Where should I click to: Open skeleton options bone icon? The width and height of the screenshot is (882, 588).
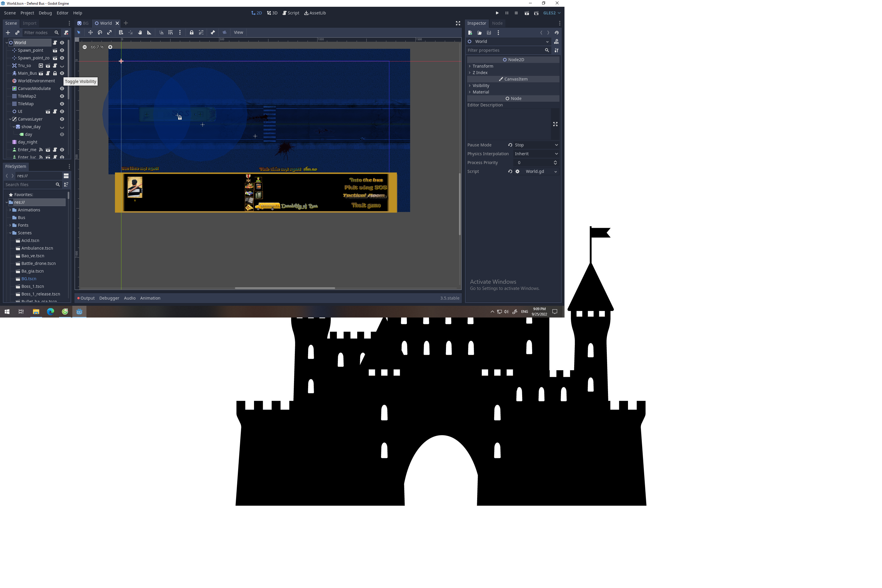213,32
